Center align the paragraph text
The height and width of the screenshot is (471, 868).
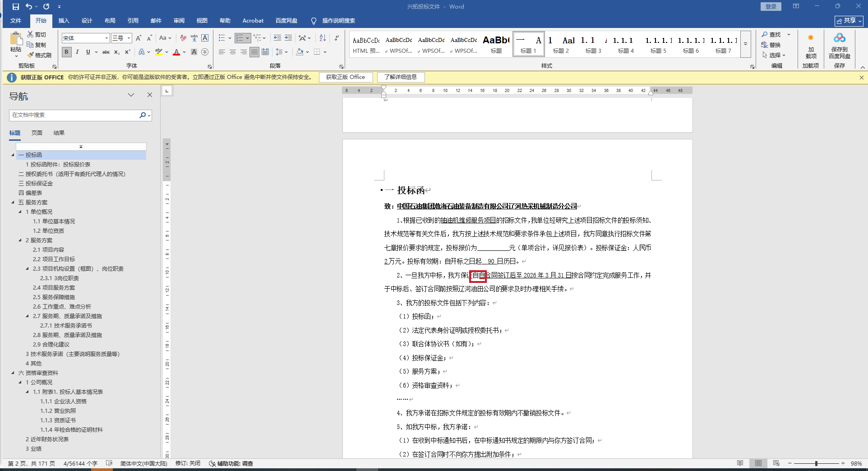[233, 52]
